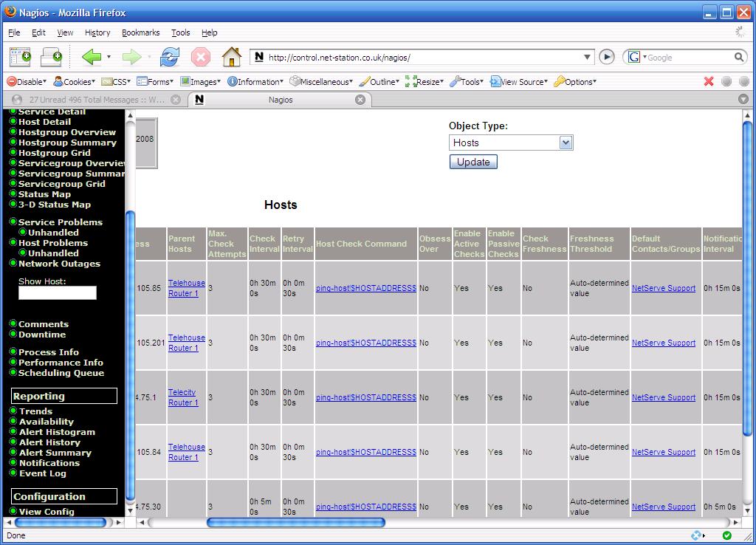Open Performance Info in the sidebar
The width and height of the screenshot is (756, 545).
61,363
